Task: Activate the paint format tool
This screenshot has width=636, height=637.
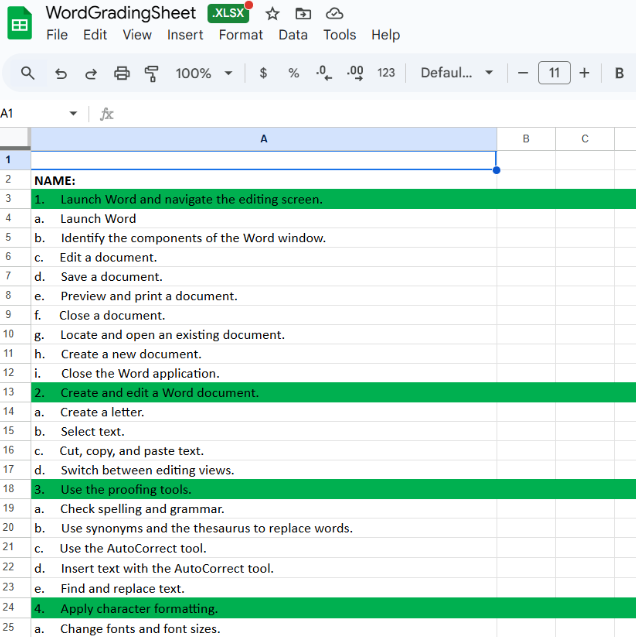Action: click(x=151, y=74)
